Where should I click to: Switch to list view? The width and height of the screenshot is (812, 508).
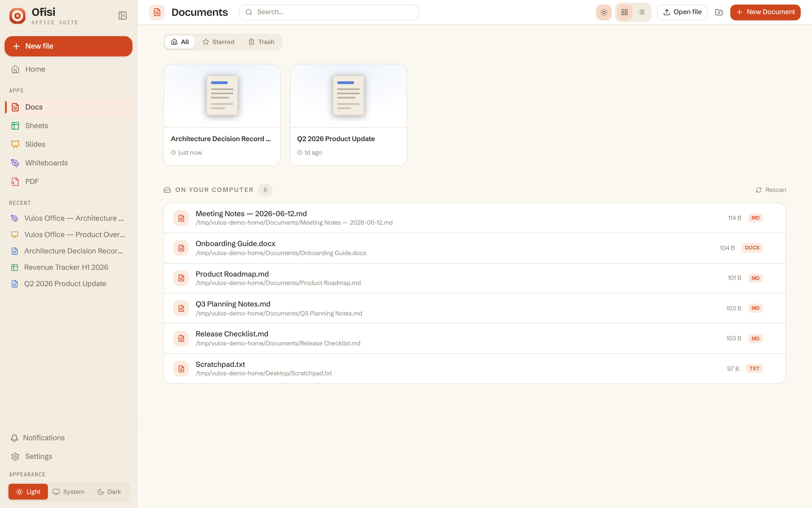pyautogui.click(x=641, y=12)
